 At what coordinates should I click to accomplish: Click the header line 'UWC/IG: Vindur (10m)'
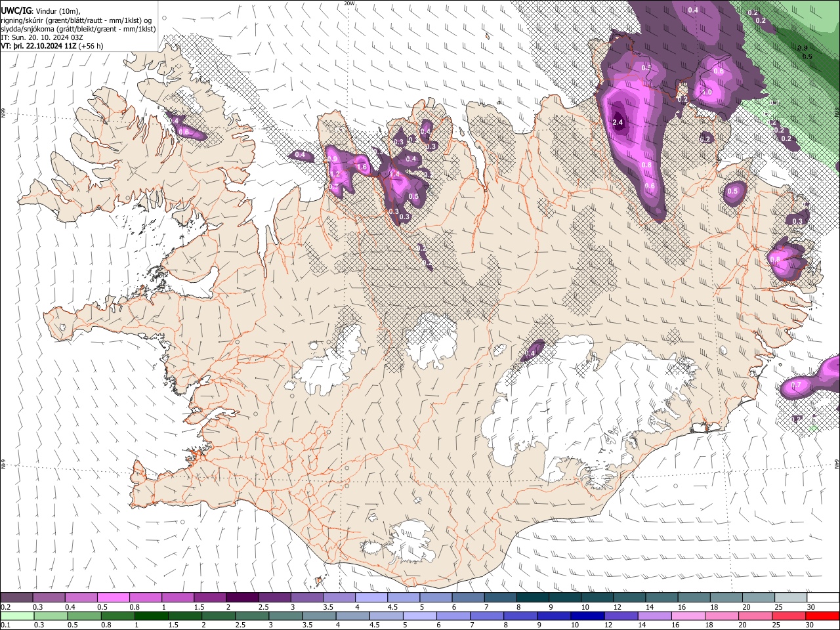coord(41,10)
